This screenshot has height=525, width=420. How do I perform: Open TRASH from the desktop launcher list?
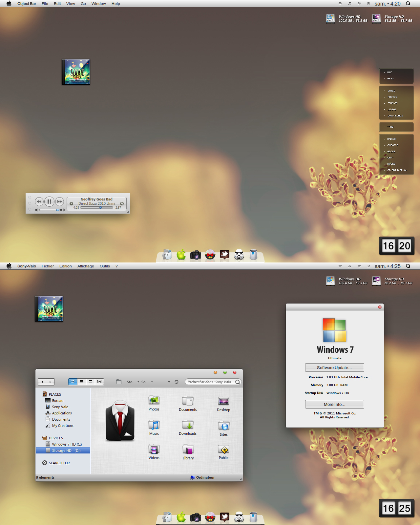click(391, 127)
